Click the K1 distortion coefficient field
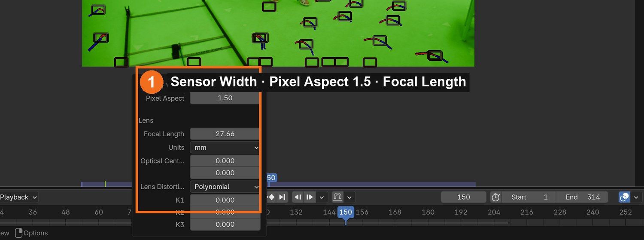This screenshot has height=240, width=644. point(225,200)
